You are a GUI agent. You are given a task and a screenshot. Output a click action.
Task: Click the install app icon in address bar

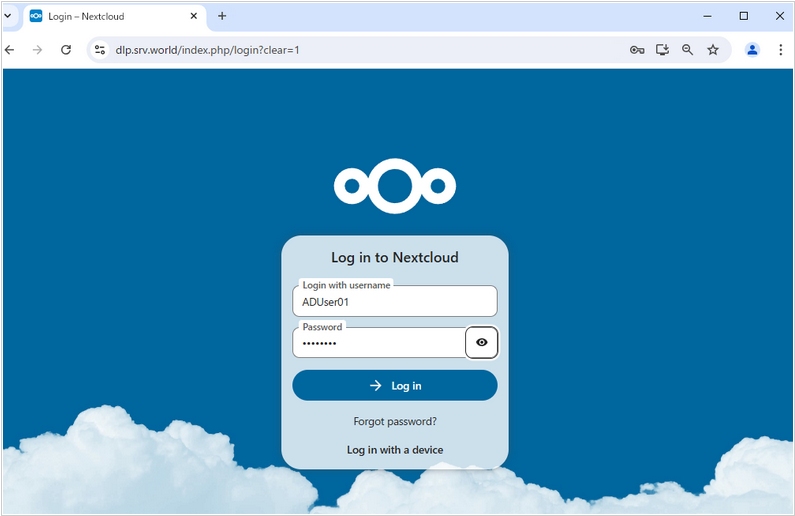coord(662,50)
